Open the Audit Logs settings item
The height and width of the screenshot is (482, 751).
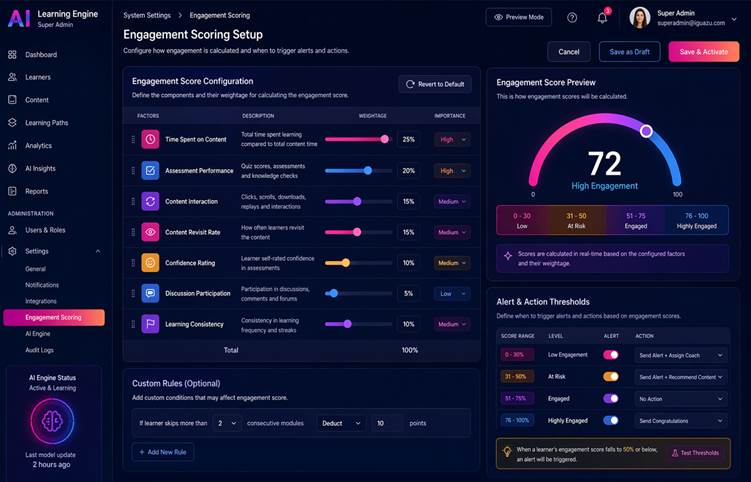click(39, 350)
